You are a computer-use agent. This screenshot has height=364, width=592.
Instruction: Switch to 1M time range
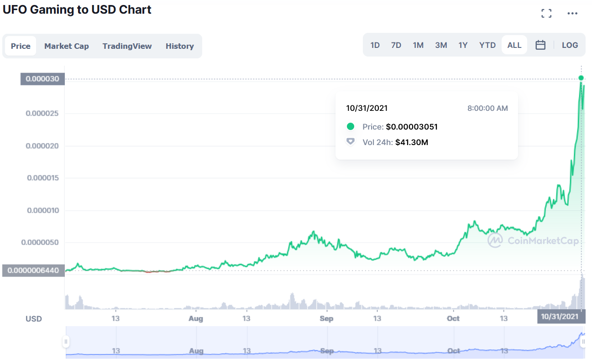point(418,45)
